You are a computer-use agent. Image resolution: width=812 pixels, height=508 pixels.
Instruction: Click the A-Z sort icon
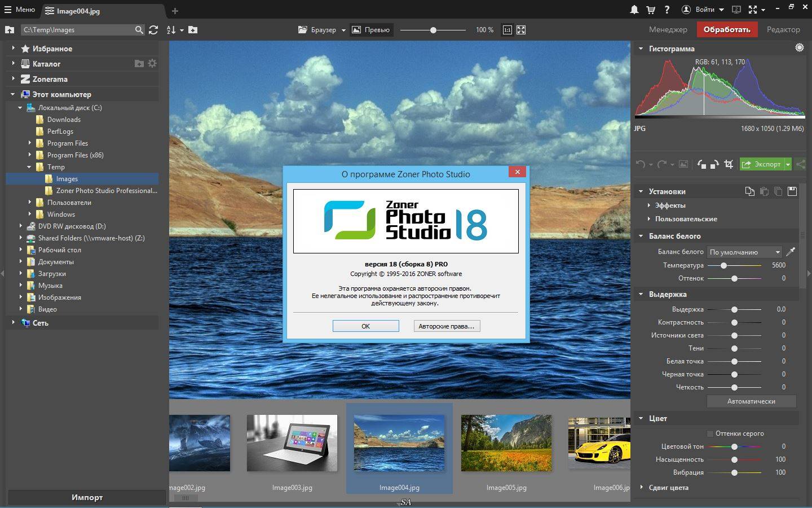click(172, 30)
